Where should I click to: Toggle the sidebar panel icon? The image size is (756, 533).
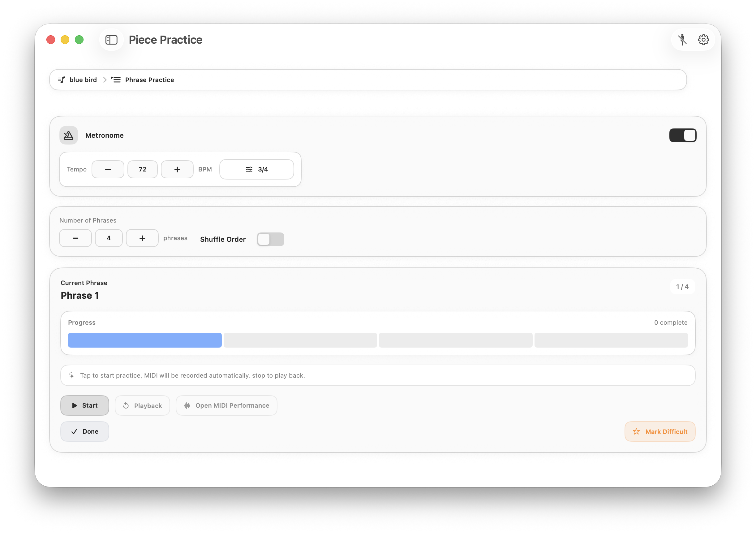pyautogui.click(x=111, y=40)
